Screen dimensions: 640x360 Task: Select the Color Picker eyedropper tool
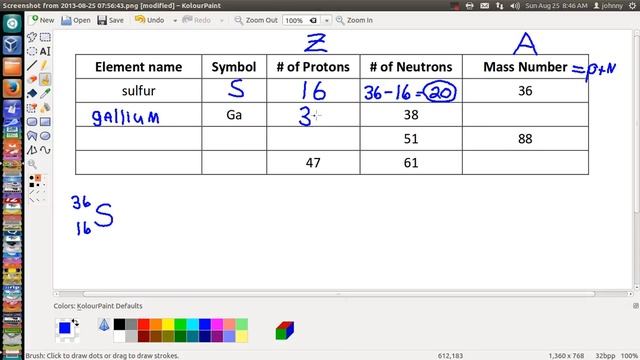[x=45, y=93]
